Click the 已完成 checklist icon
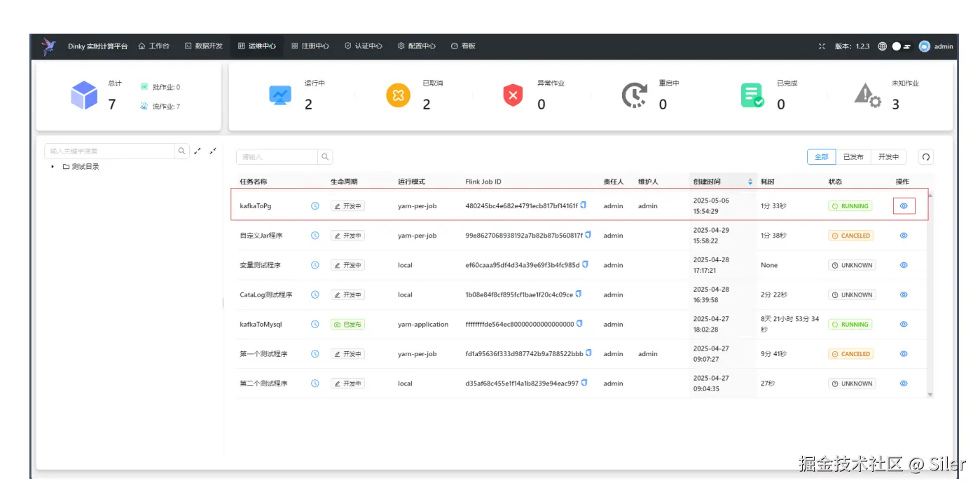This screenshot has width=980, height=488. click(752, 95)
